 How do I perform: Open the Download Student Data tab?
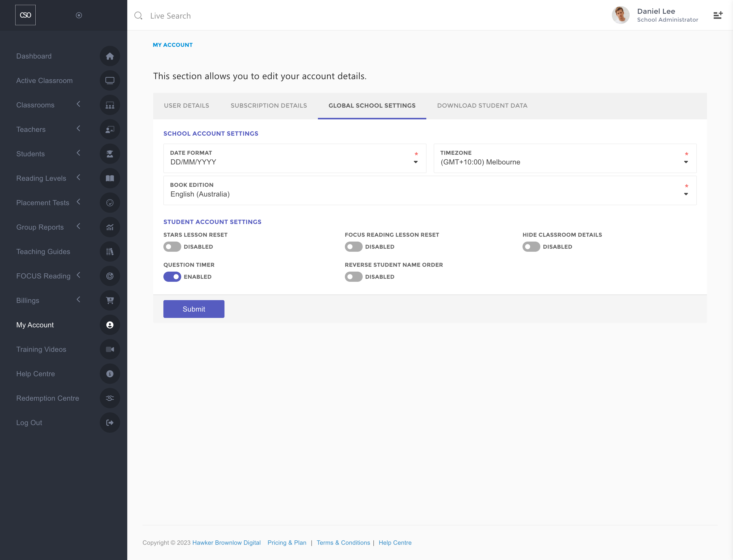[482, 106]
